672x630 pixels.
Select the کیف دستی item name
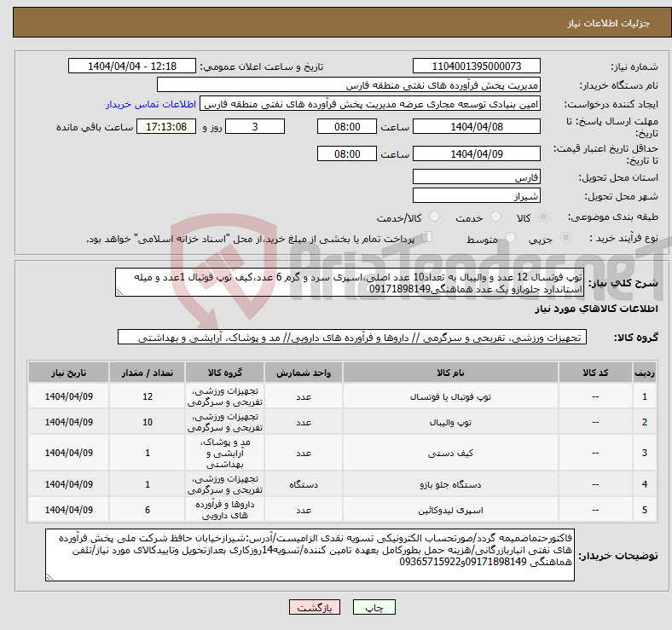coord(450,453)
